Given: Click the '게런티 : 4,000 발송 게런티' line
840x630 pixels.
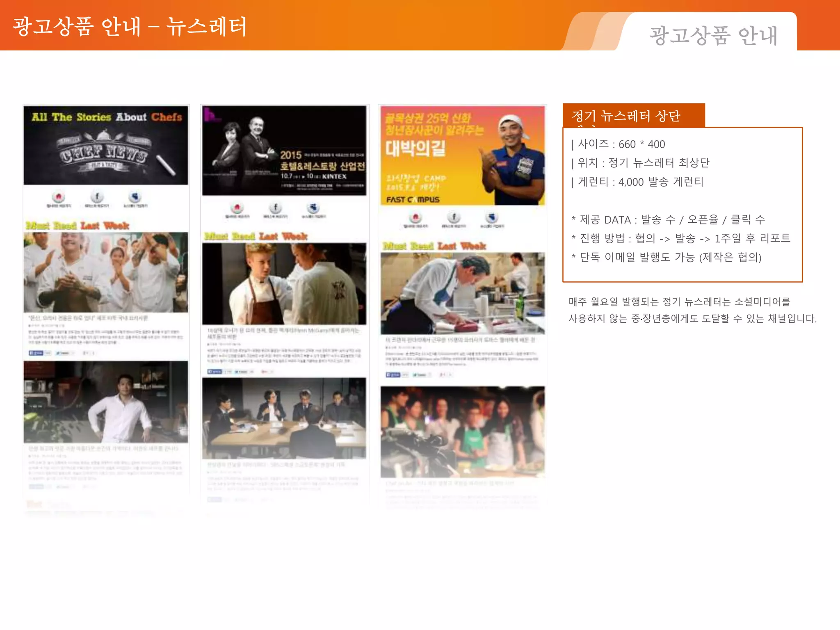Looking at the screenshot, I should click(x=637, y=182).
